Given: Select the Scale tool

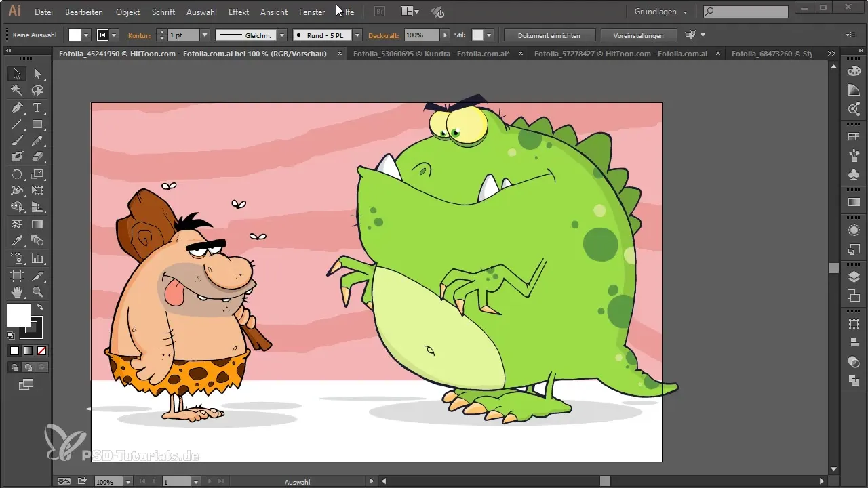Looking at the screenshot, I should pyautogui.click(x=37, y=174).
